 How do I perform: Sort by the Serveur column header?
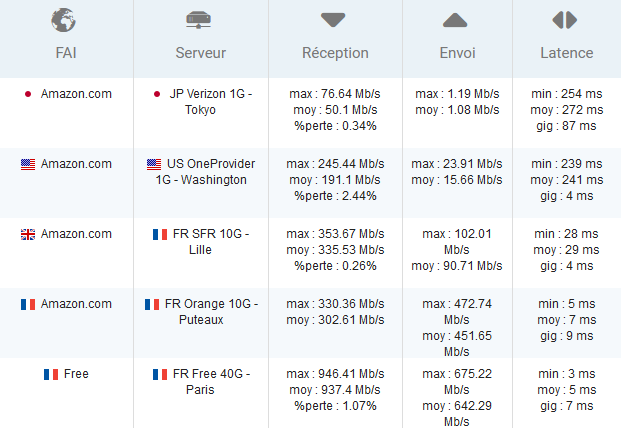201,53
